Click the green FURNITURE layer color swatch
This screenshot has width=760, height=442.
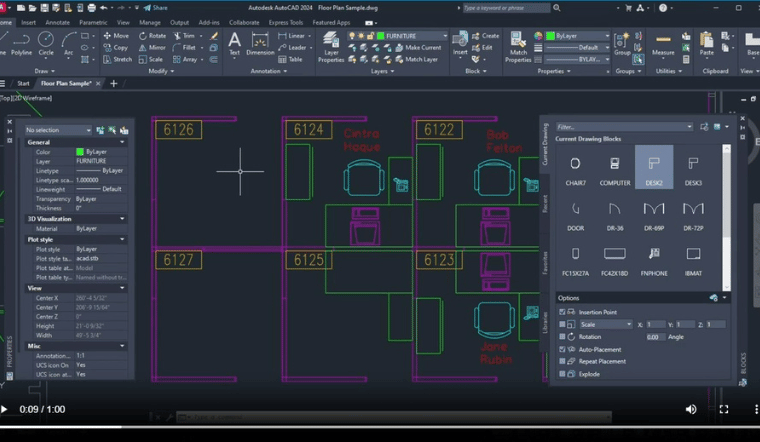pyautogui.click(x=380, y=36)
